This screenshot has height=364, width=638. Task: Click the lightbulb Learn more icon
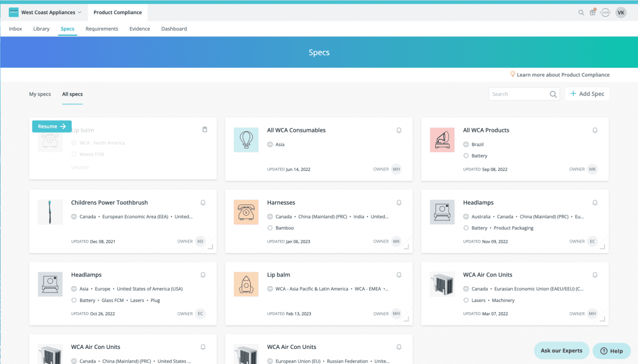coord(513,74)
